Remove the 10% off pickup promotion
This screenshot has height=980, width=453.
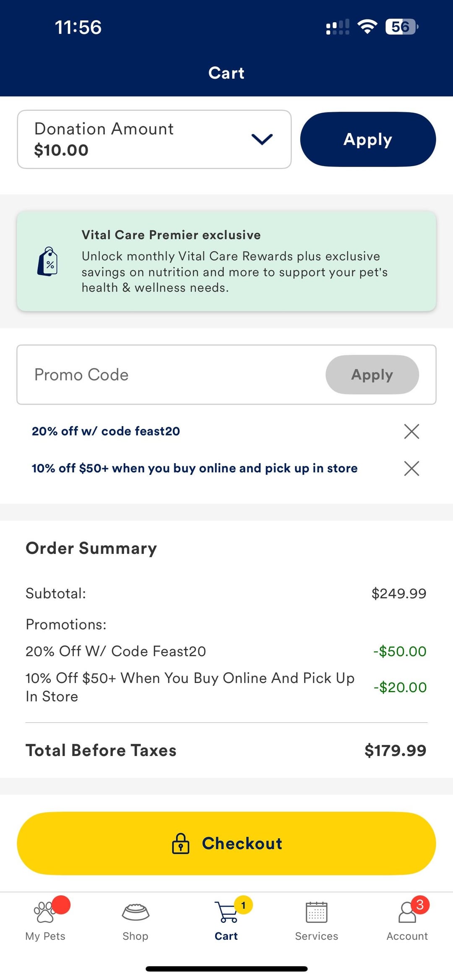pos(411,468)
